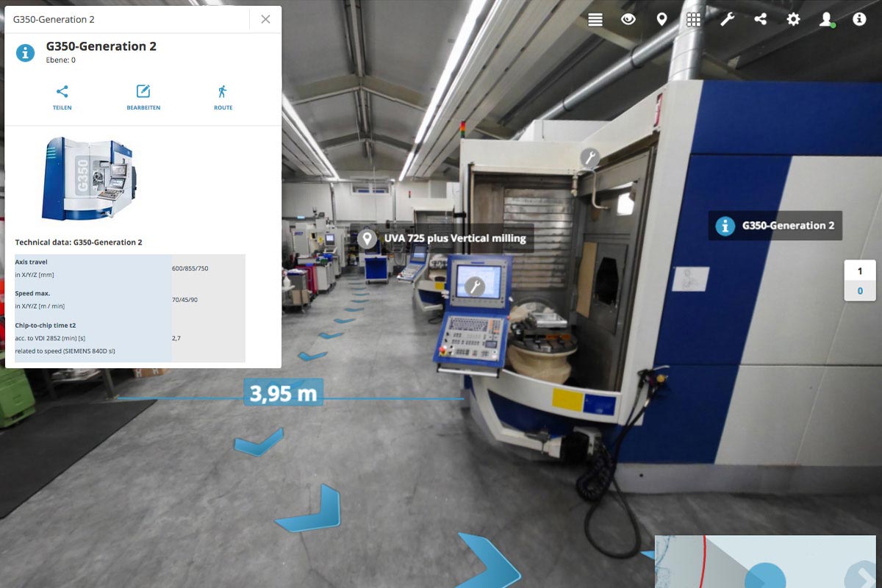The height and width of the screenshot is (588, 882).
Task: Open UVA 725 plus Vertical milling marker
Action: [442, 238]
